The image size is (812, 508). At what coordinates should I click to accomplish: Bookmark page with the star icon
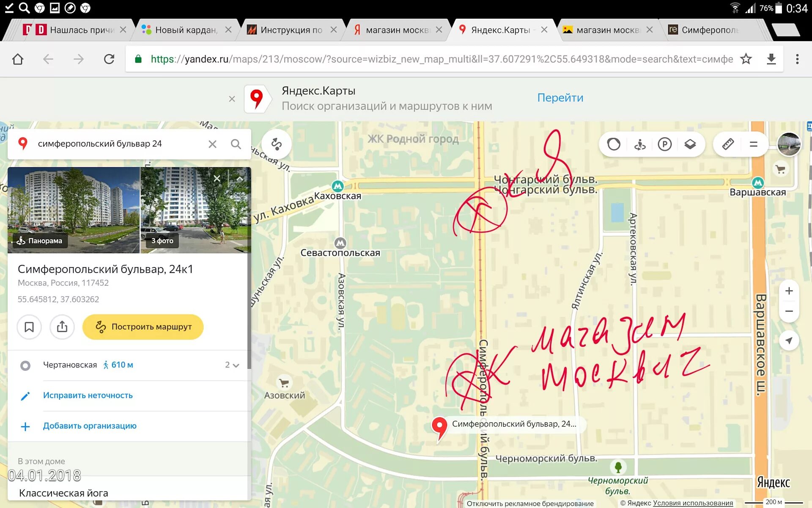click(746, 59)
